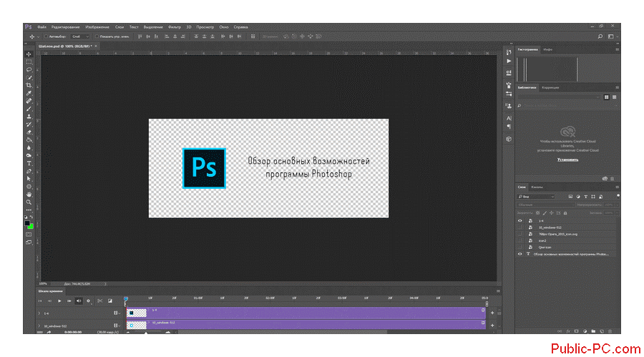
Task: Click the fx layer style icon
Action: coord(568,331)
